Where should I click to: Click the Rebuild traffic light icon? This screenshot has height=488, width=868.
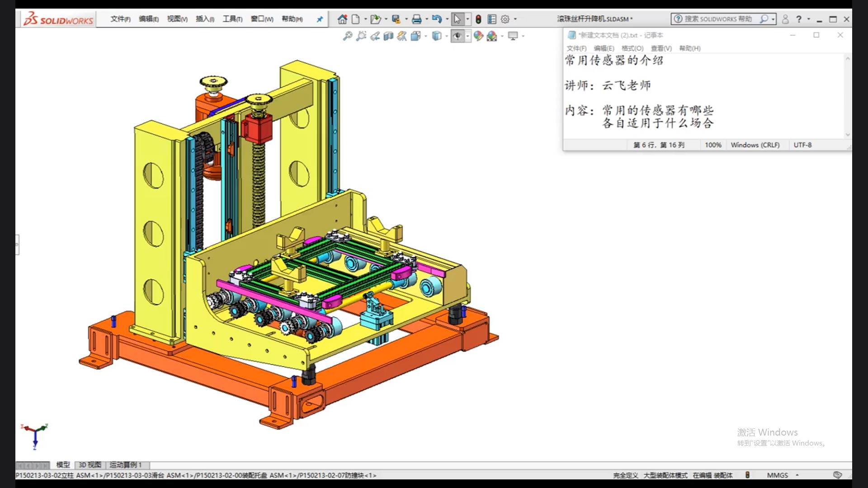[478, 19]
